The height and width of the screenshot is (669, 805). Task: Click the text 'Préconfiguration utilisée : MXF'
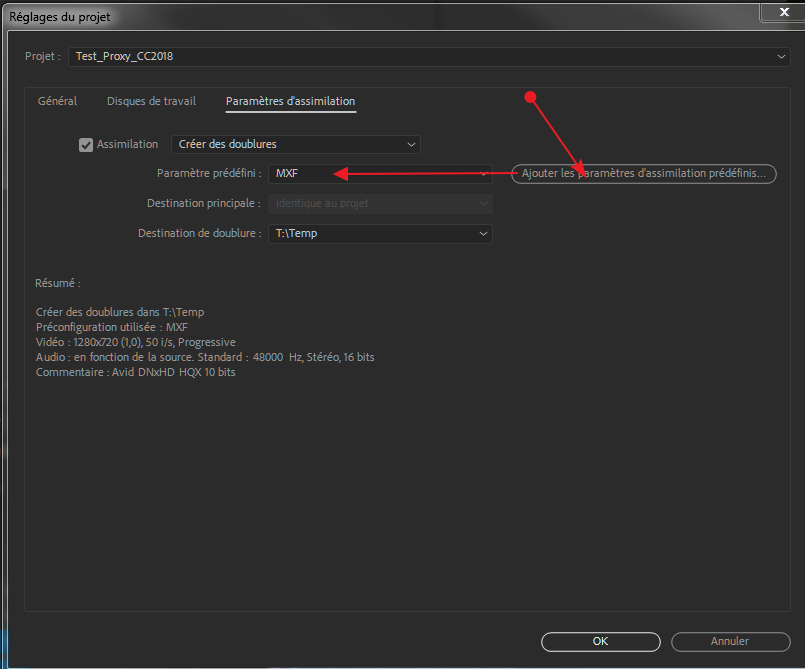(x=112, y=327)
